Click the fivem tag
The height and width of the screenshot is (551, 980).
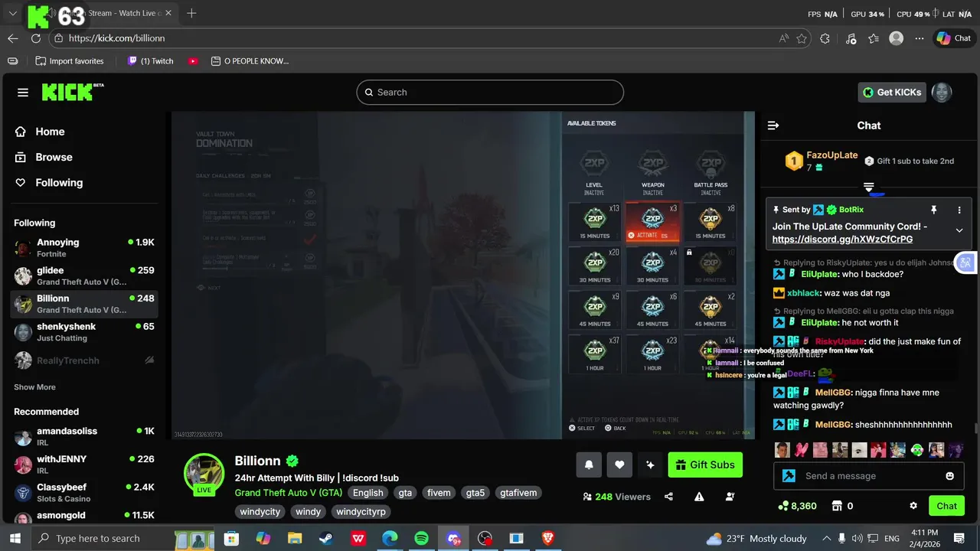(x=439, y=493)
